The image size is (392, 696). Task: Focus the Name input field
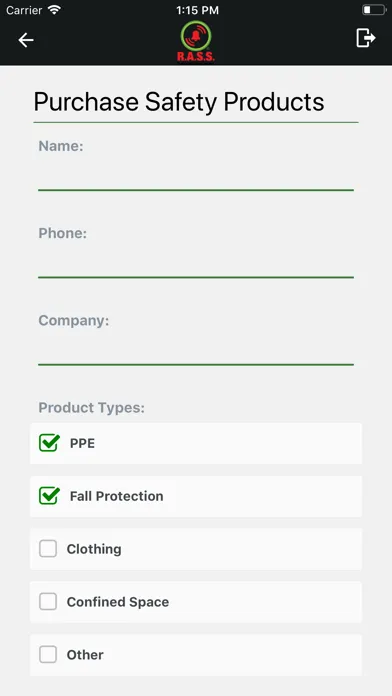coord(196,176)
